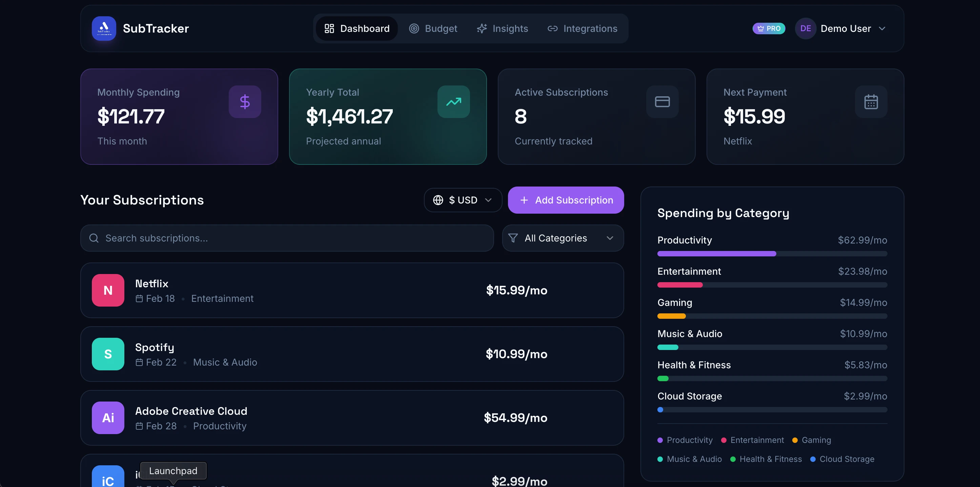Click the Netflix N avatar icon
Screen dimensions: 980x487
coord(108,290)
